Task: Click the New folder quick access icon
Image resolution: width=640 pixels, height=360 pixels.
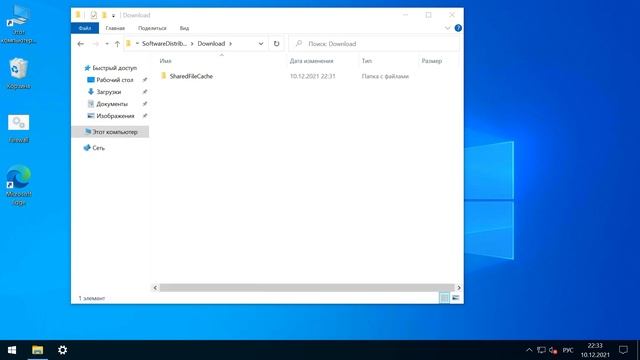Action: (104, 15)
